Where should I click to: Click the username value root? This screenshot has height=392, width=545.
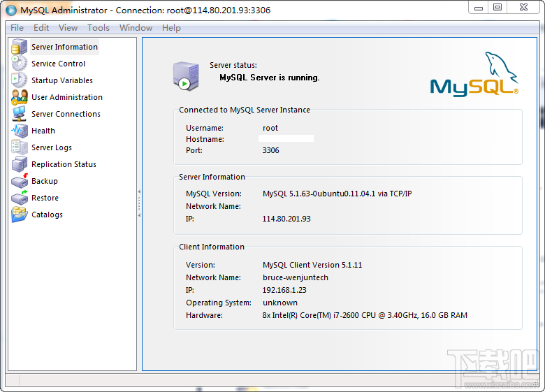coord(270,128)
